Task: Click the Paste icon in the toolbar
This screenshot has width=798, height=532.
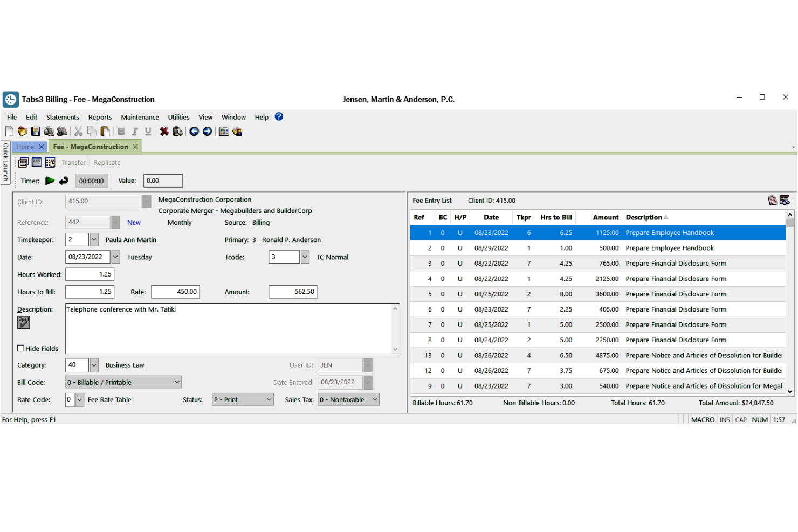Action: click(106, 131)
